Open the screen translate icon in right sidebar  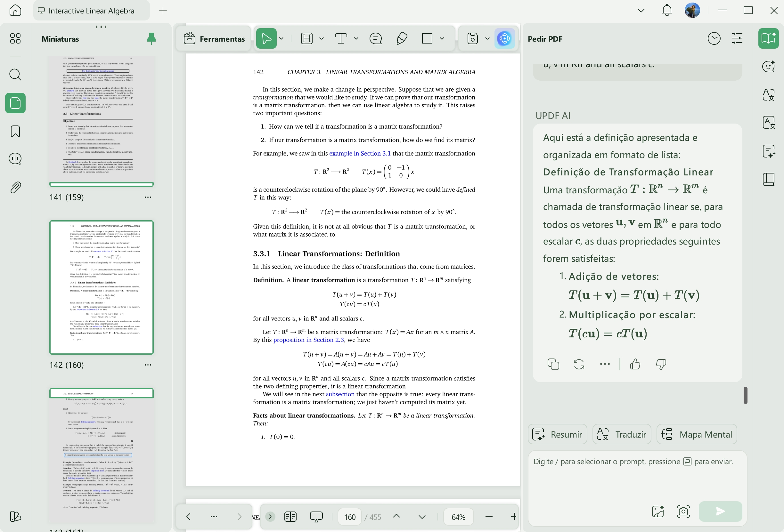tap(769, 94)
